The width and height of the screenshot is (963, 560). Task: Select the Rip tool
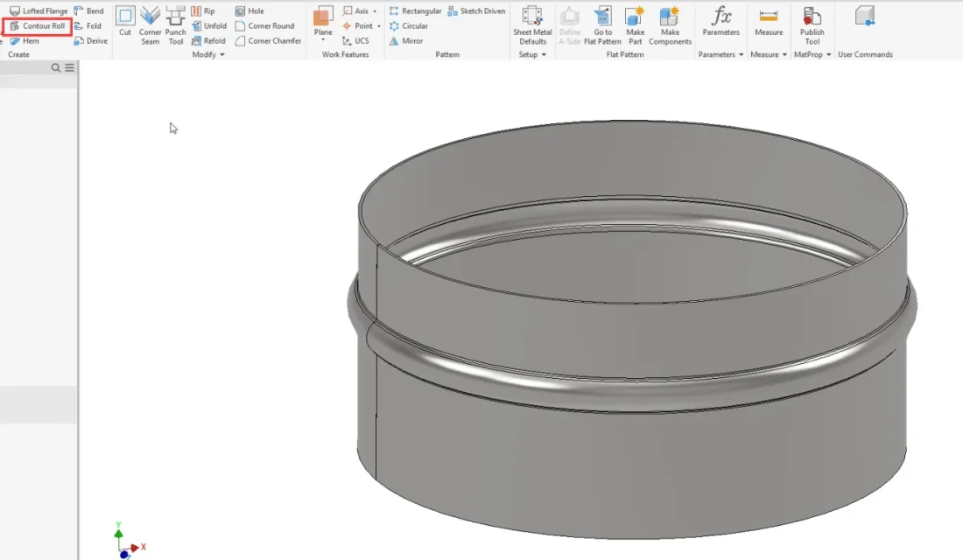[203, 11]
